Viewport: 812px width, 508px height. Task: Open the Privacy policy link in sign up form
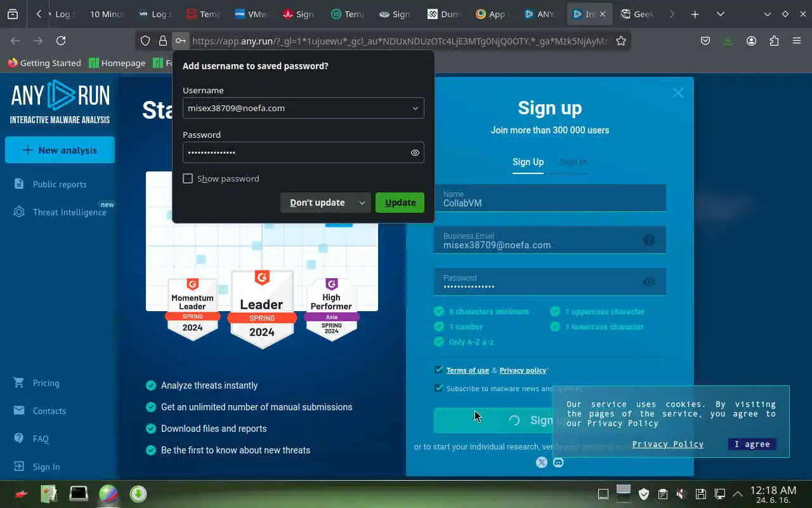click(x=523, y=370)
